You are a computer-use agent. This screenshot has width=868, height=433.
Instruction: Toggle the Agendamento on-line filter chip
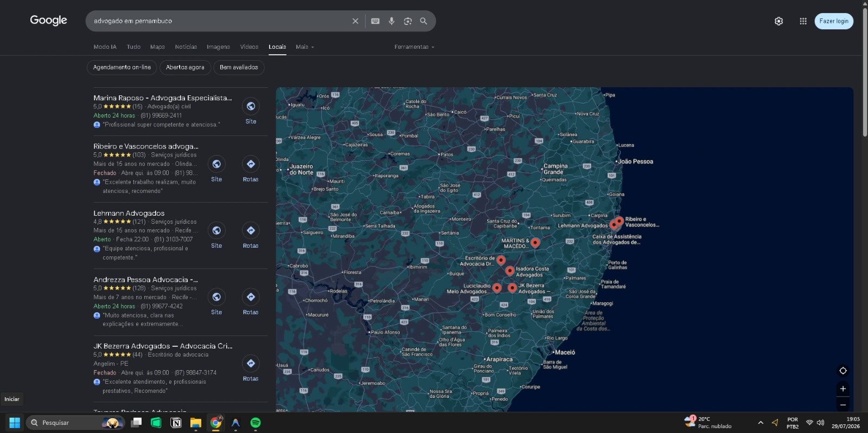[x=122, y=67]
